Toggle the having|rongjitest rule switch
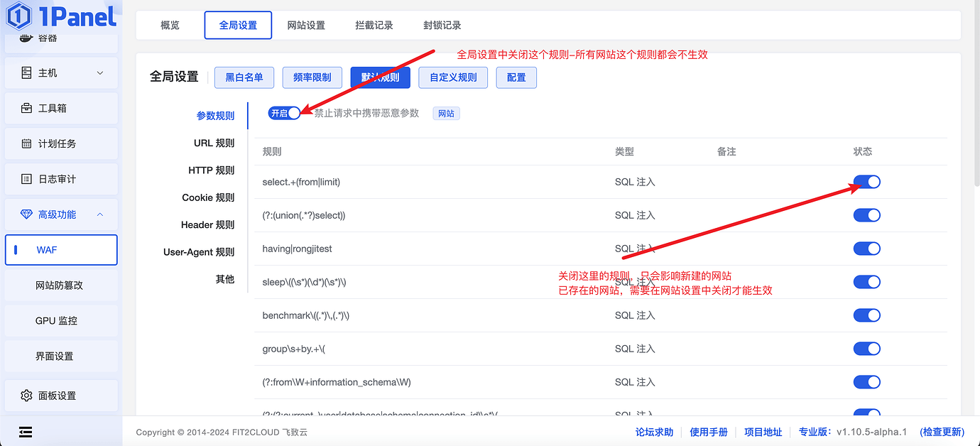 point(866,248)
